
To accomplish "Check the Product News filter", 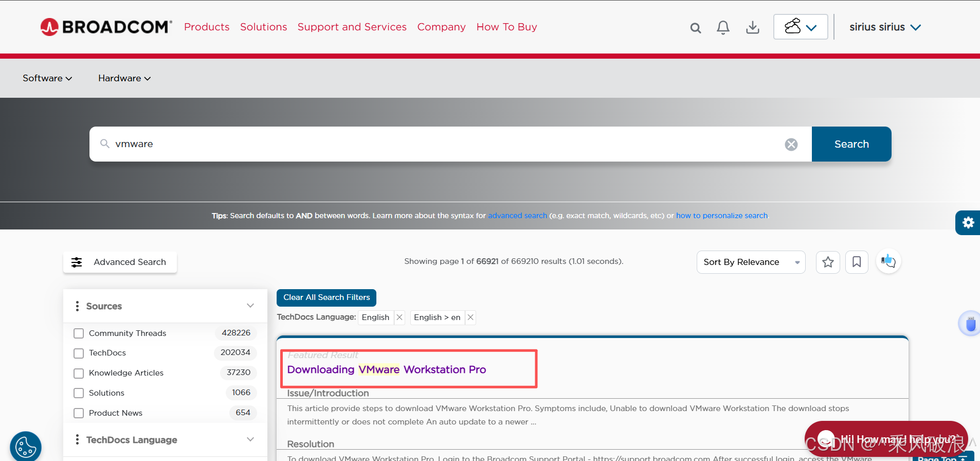I will click(79, 413).
